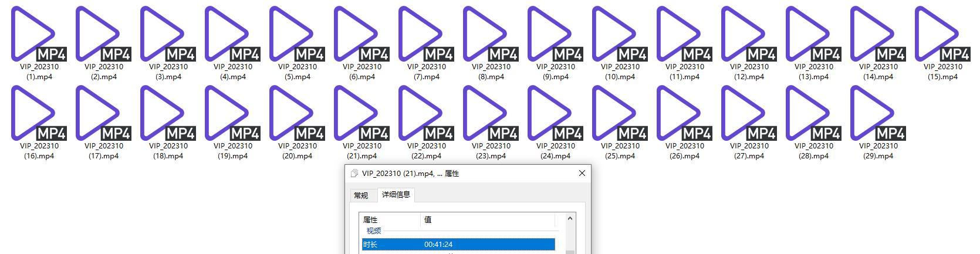Select the VIP_202310 (11).mp4 file icon
Viewport: 980px width, 254px height.
tap(684, 34)
